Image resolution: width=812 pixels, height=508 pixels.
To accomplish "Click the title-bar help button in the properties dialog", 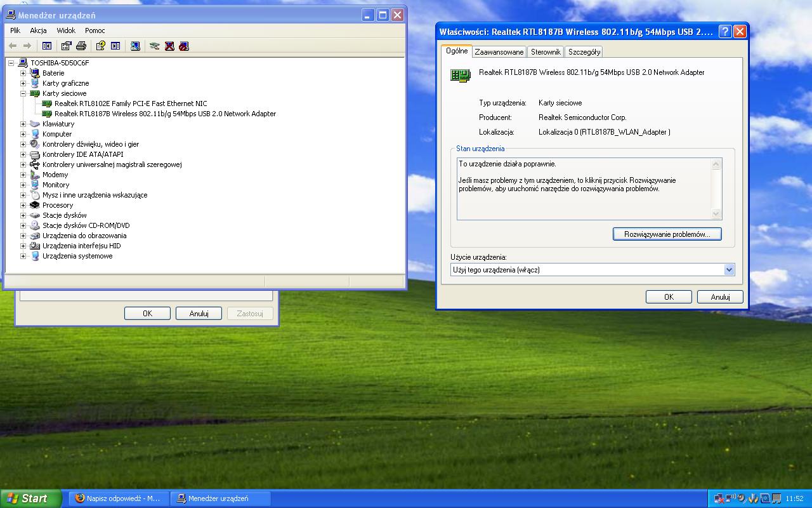I will point(725,32).
